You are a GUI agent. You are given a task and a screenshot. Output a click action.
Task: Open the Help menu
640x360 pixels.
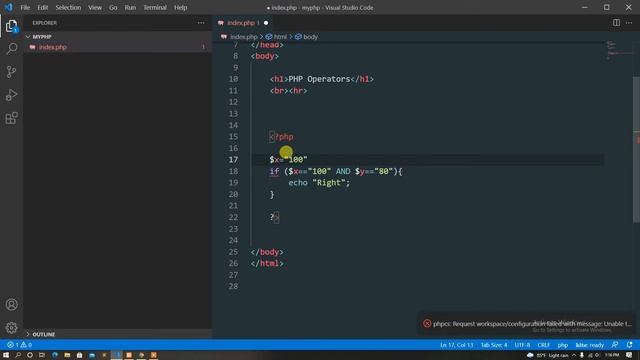click(x=180, y=7)
